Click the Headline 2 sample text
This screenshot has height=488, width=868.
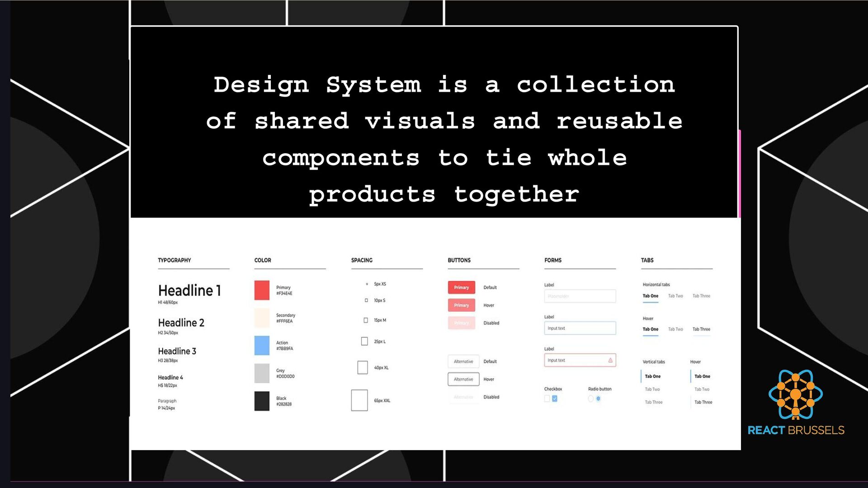[x=181, y=323]
